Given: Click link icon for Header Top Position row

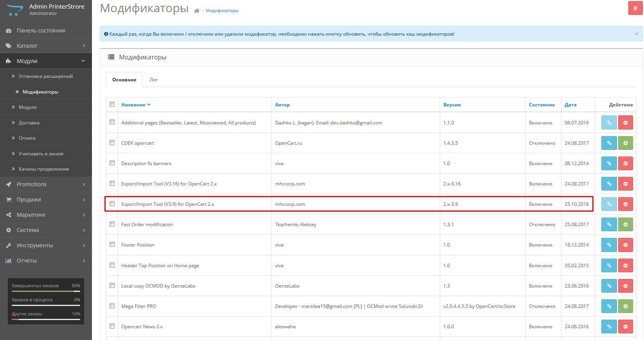Looking at the screenshot, I should (x=609, y=265).
